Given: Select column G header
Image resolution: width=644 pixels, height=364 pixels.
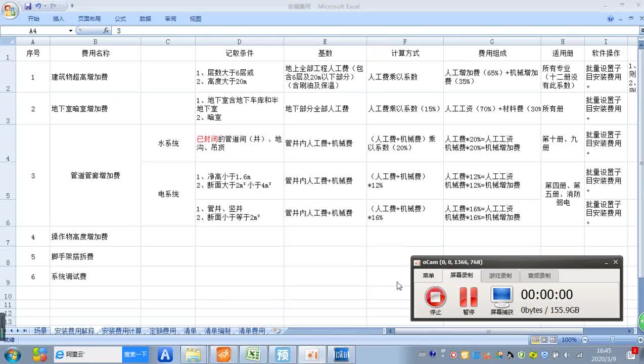Looking at the screenshot, I should tap(492, 41).
